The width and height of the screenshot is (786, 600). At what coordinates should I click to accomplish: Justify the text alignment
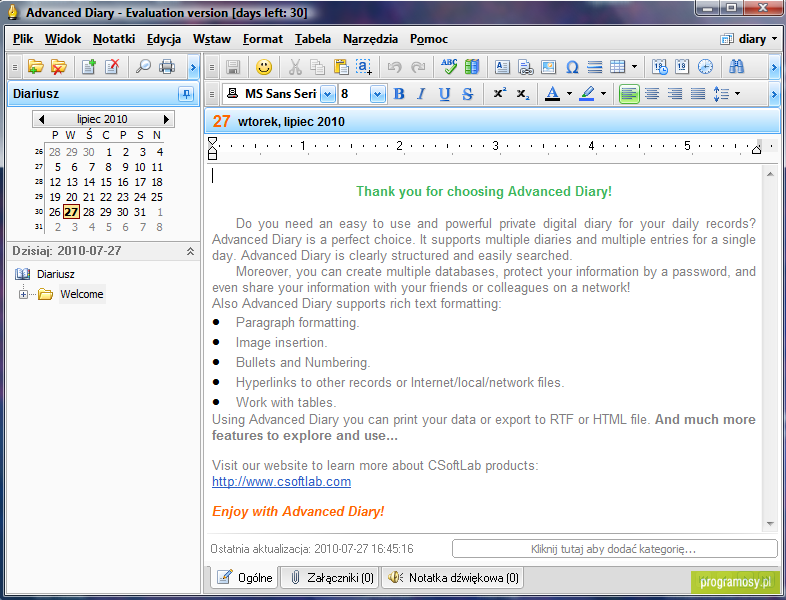698,94
